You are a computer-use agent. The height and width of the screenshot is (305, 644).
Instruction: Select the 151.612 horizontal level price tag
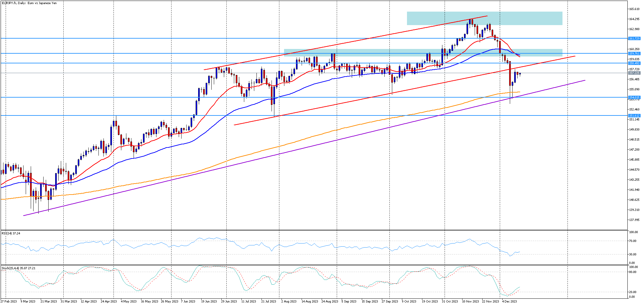pos(634,116)
